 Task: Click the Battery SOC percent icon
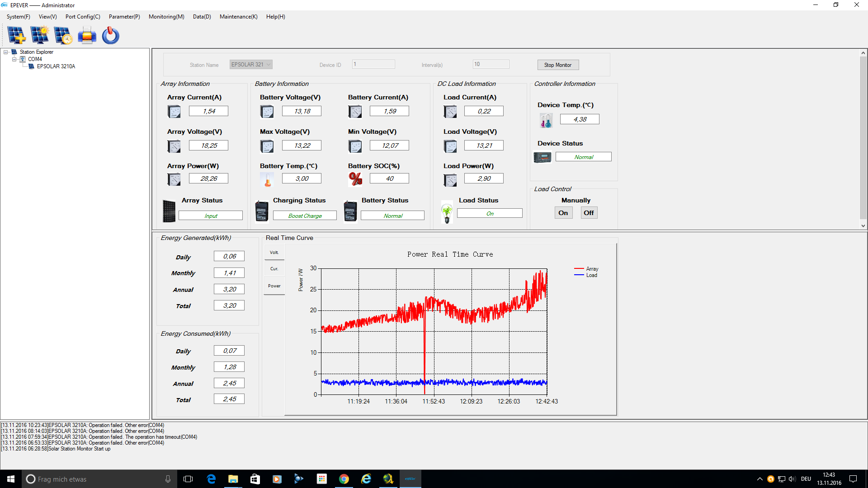355,179
